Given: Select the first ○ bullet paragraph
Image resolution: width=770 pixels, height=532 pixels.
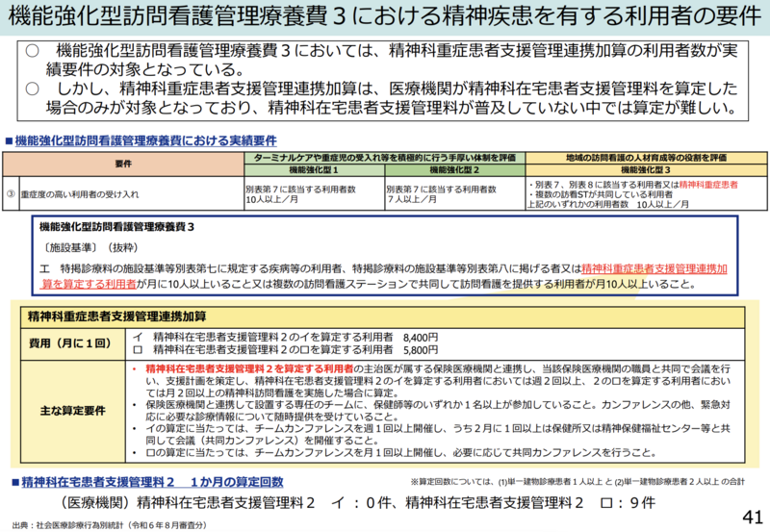Looking at the screenshot, I should [385, 61].
